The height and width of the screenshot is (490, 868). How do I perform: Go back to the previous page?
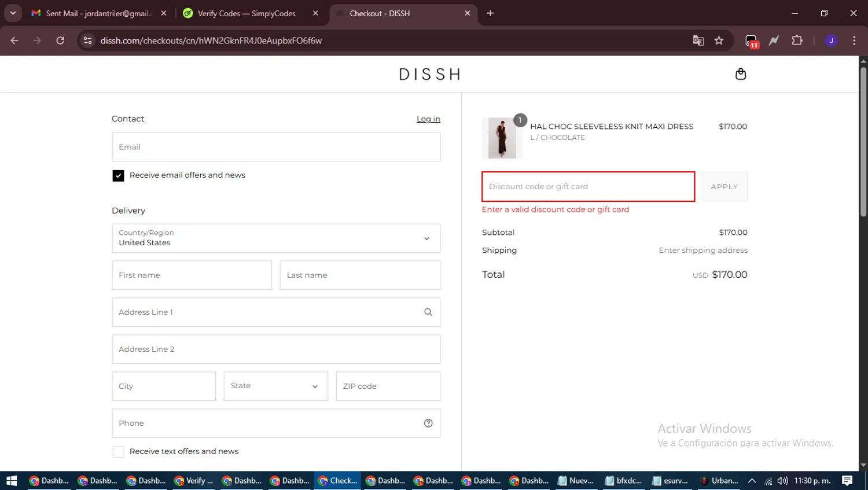[x=14, y=40]
